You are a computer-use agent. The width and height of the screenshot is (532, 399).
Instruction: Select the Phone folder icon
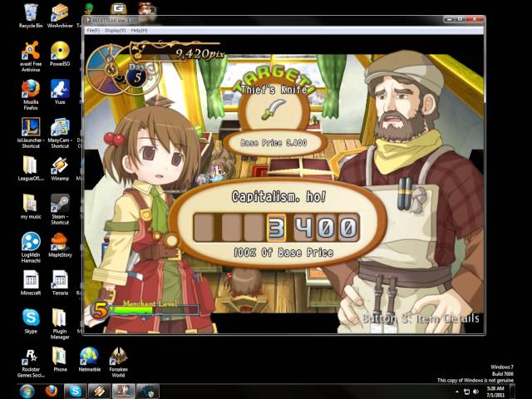[60, 360]
